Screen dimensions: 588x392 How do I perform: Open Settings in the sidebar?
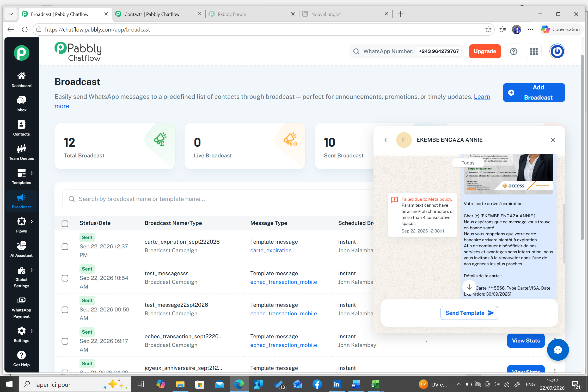pos(21,335)
